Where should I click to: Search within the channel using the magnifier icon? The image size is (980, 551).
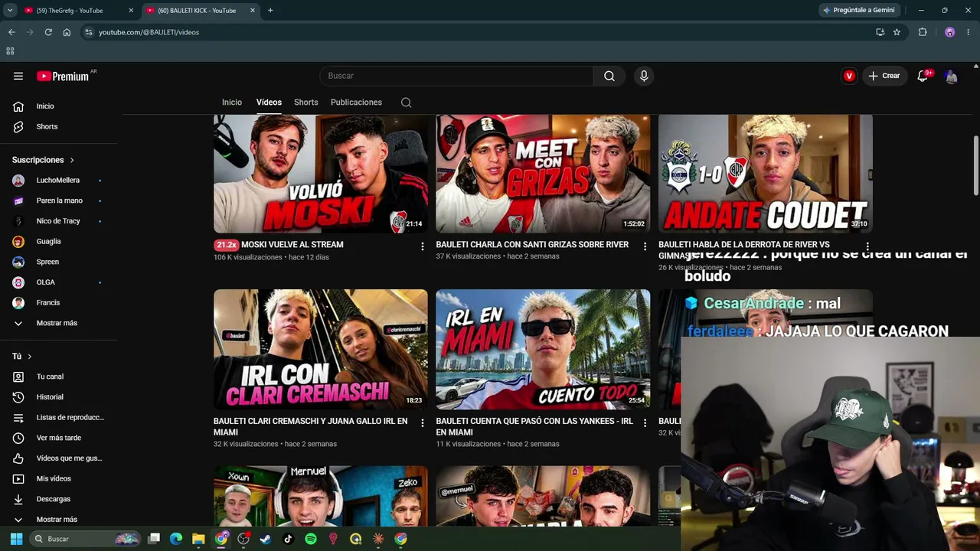(407, 103)
